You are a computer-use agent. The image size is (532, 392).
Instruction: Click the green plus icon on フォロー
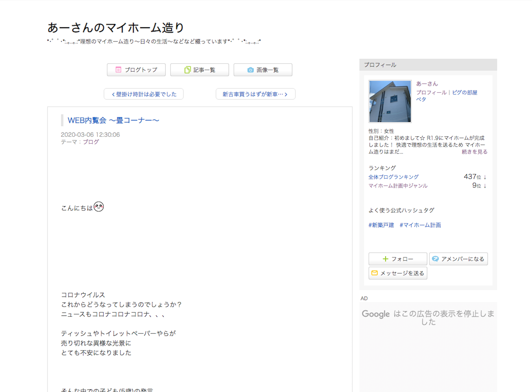click(386, 259)
